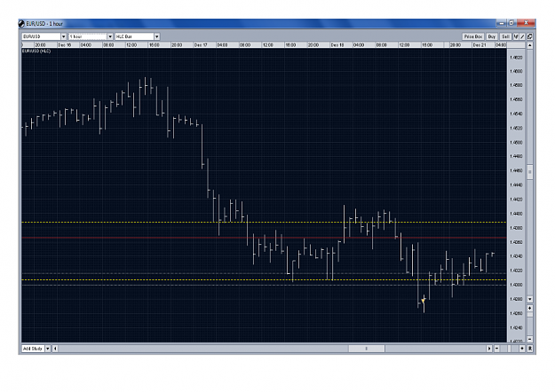Click the vertical price zoom slider handle
The height and width of the screenshot is (392, 555).
[530, 315]
